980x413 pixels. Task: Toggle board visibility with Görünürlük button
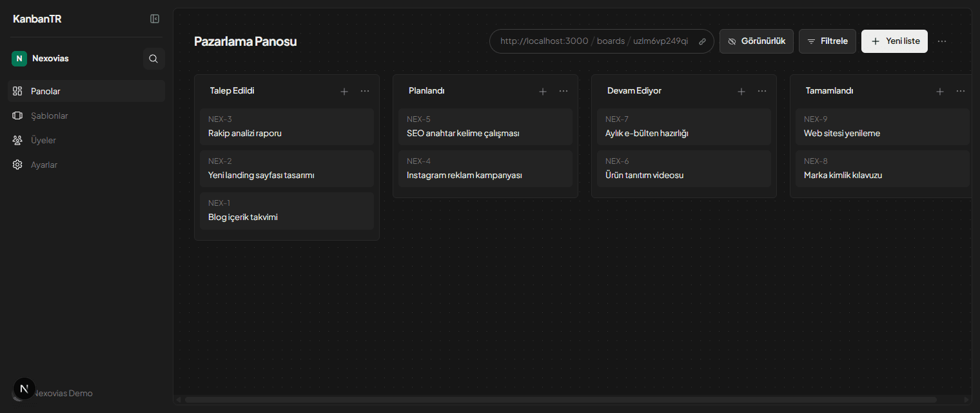click(x=756, y=41)
